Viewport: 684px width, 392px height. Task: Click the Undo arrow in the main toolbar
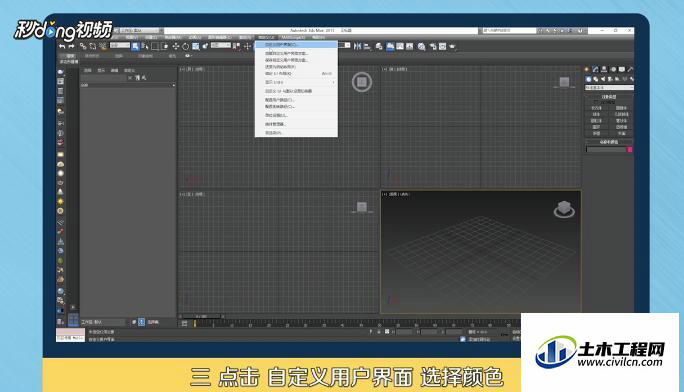[62, 46]
